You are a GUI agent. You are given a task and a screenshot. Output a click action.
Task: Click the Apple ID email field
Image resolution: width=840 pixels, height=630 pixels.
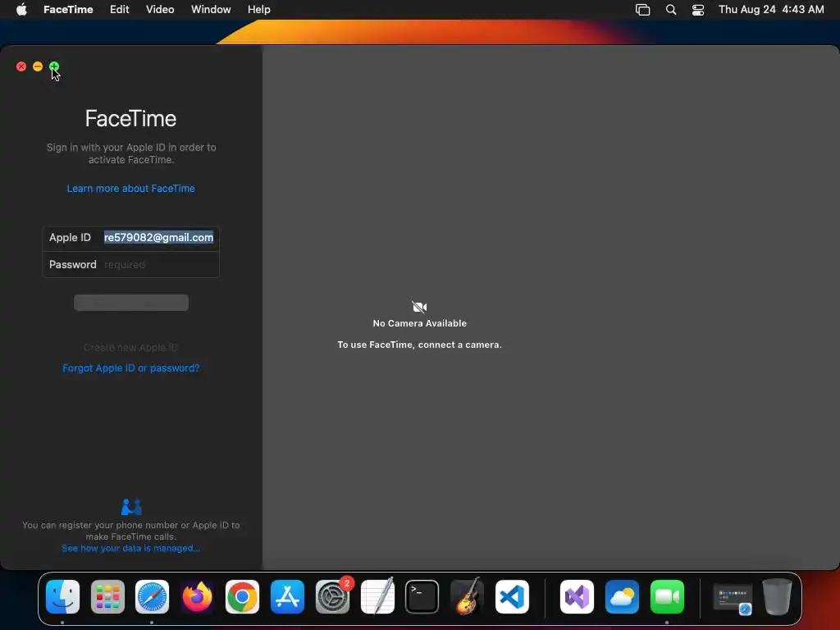click(x=158, y=237)
